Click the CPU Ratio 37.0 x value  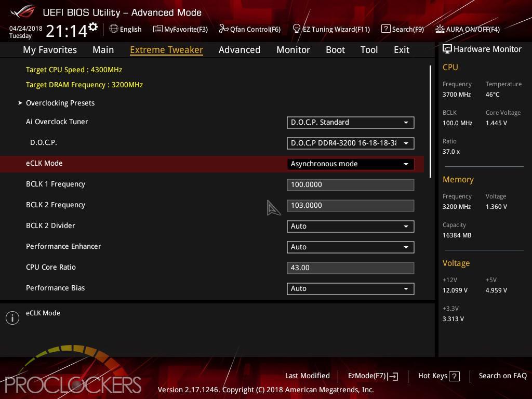point(451,152)
